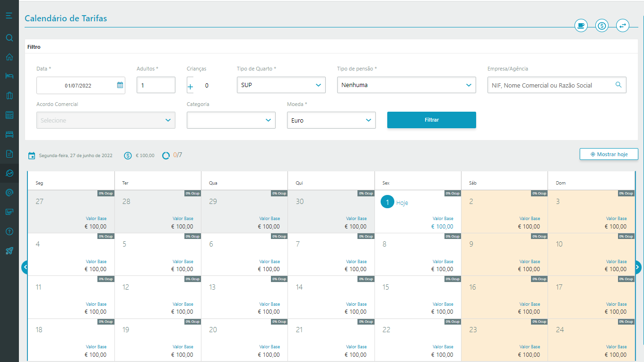The image size is (644, 362).
Task: Open the help question mark icon in sidebar
Action: point(9,231)
